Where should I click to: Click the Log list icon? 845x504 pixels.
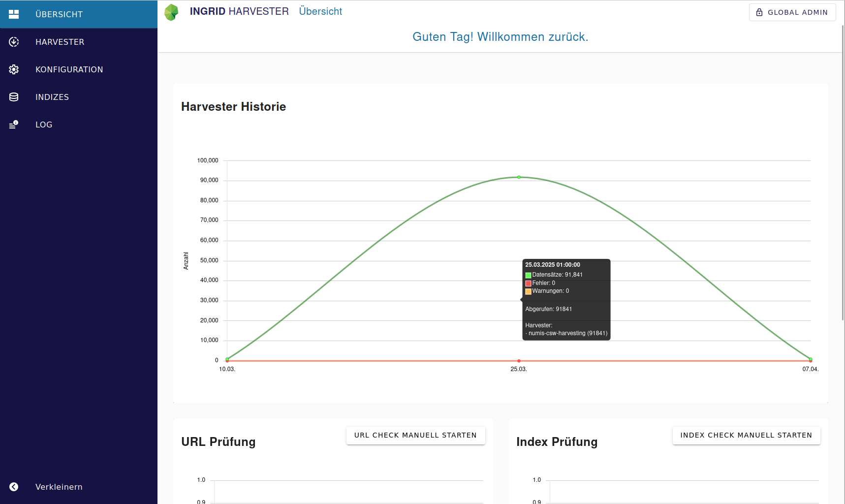pos(14,125)
